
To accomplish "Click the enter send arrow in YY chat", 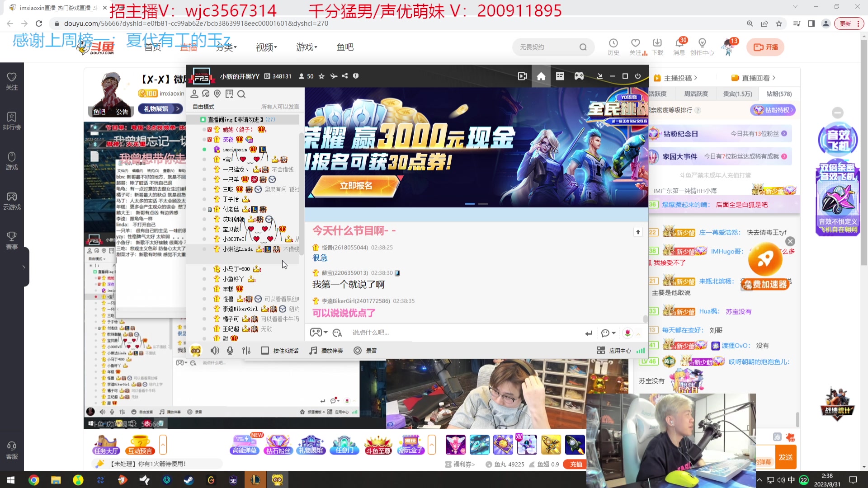I will 589,333.
